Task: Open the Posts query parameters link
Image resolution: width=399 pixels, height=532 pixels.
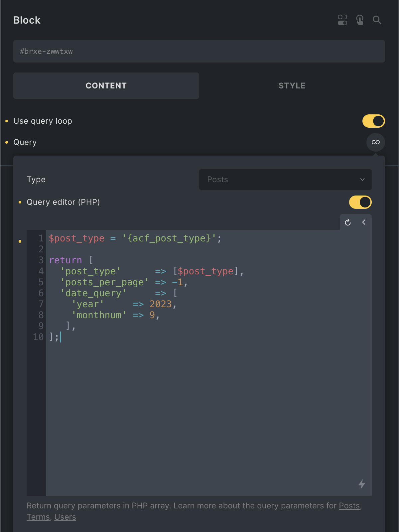Action: [x=349, y=506]
